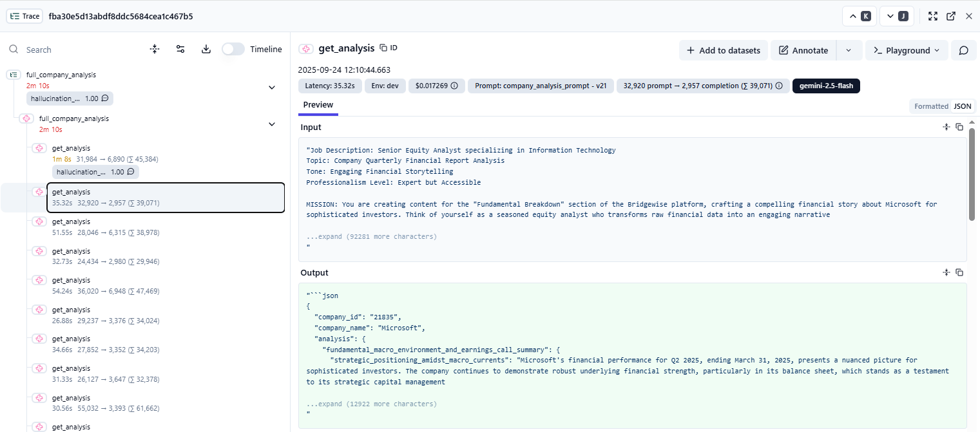Switch to the Preview tab

click(318, 105)
